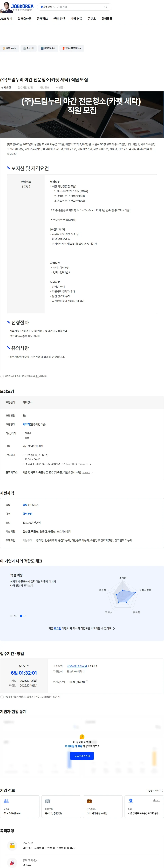Switch to the 기업정보 tab
This screenshot has height=868, width=164.
[x=44, y=88]
